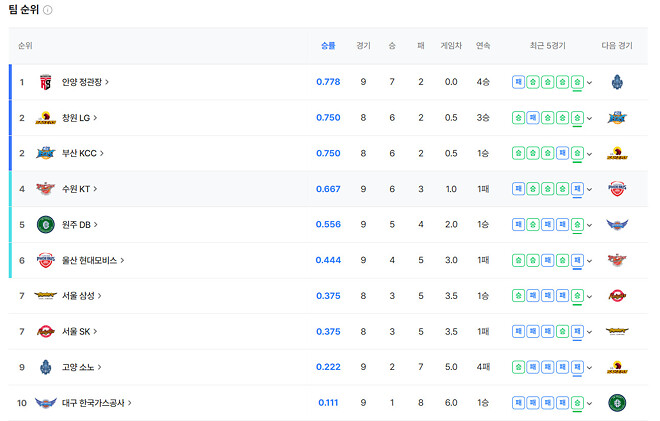Expand 안양 정관장 recent 5 games chevron

point(590,83)
